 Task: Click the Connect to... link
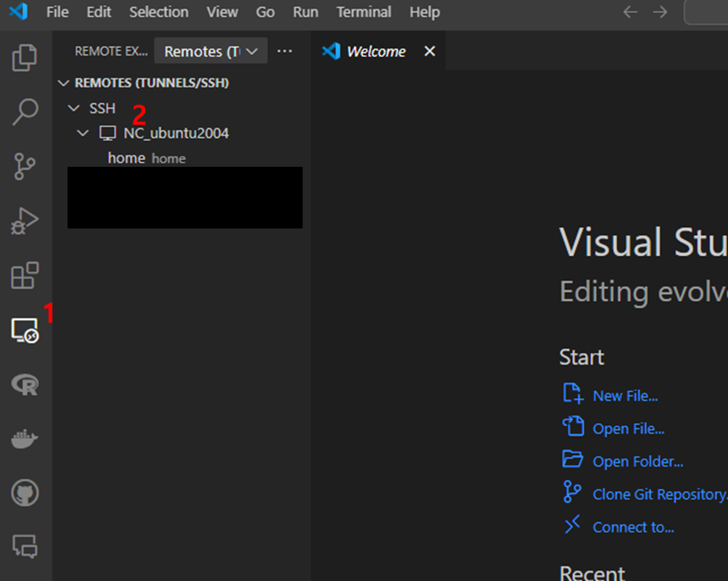click(x=634, y=527)
